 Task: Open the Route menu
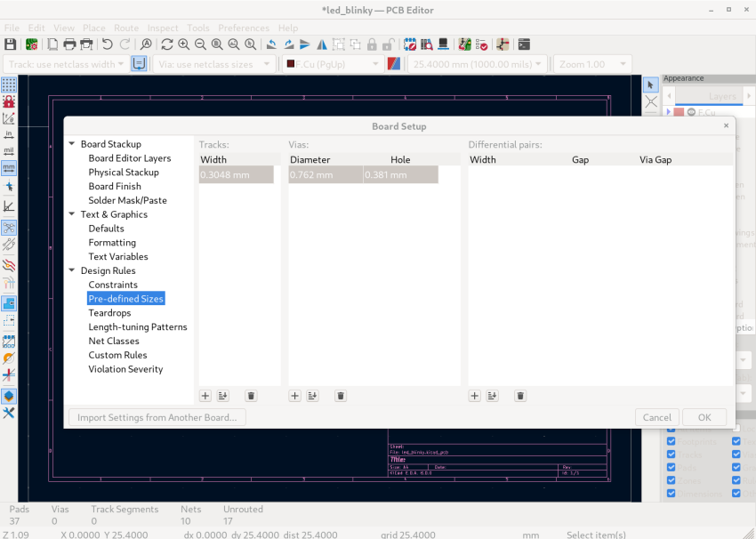[x=126, y=28]
